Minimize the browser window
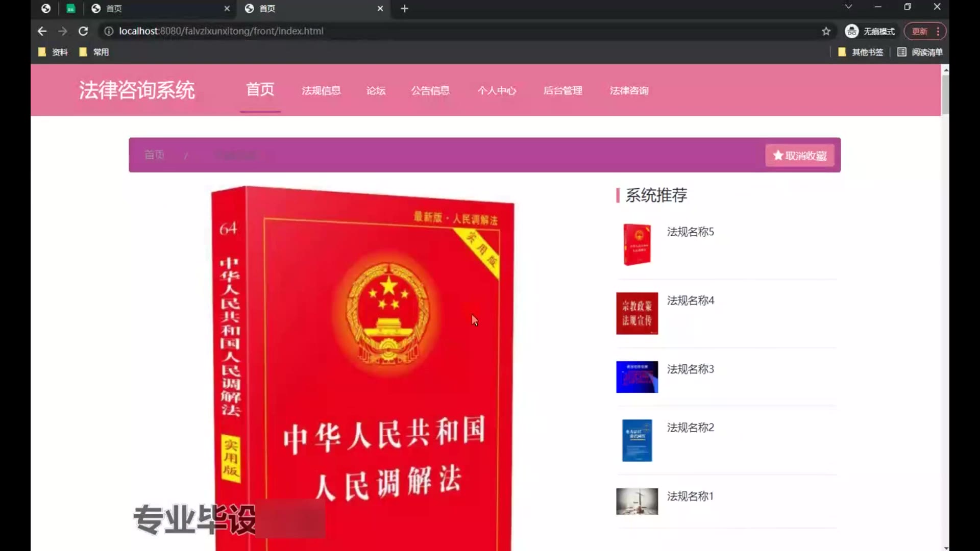 pyautogui.click(x=878, y=7)
